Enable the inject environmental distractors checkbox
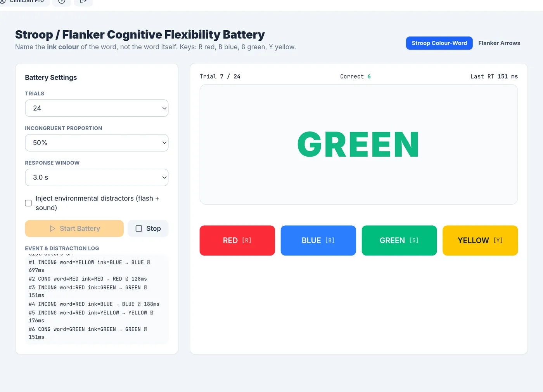 [x=28, y=203]
